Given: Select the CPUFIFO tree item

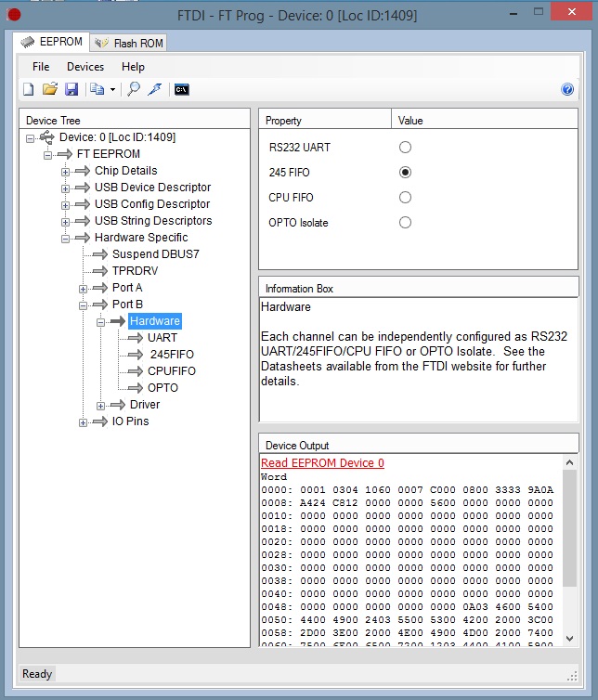Looking at the screenshot, I should (x=172, y=371).
